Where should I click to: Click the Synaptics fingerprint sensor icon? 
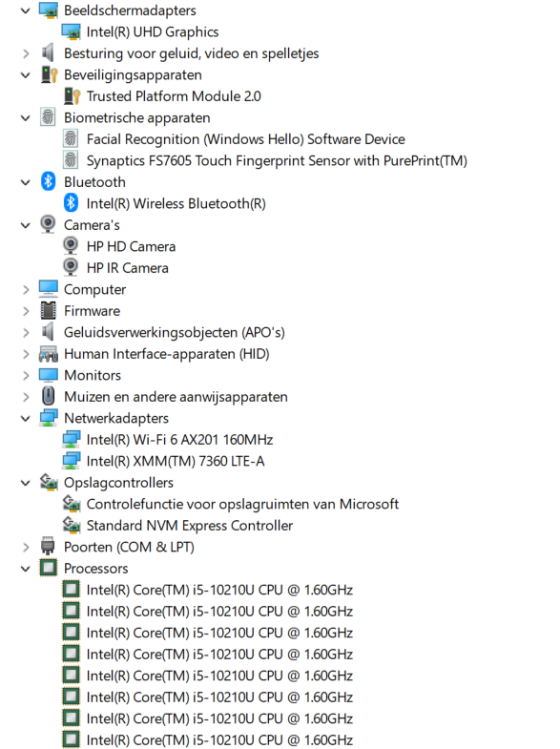pos(71,160)
